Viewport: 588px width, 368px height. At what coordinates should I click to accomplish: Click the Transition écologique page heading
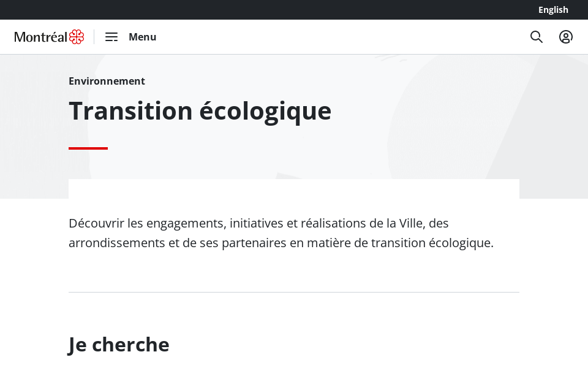click(x=200, y=110)
